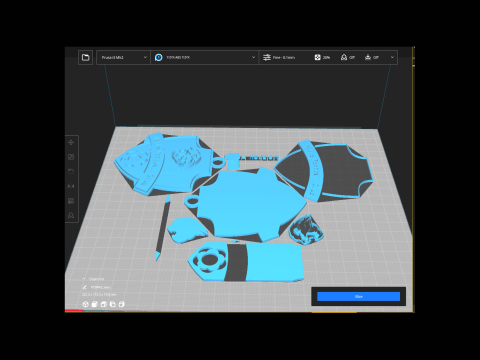This screenshot has width=480, height=360.
Task: Select the Support Blocker tool
Action: 71,216
